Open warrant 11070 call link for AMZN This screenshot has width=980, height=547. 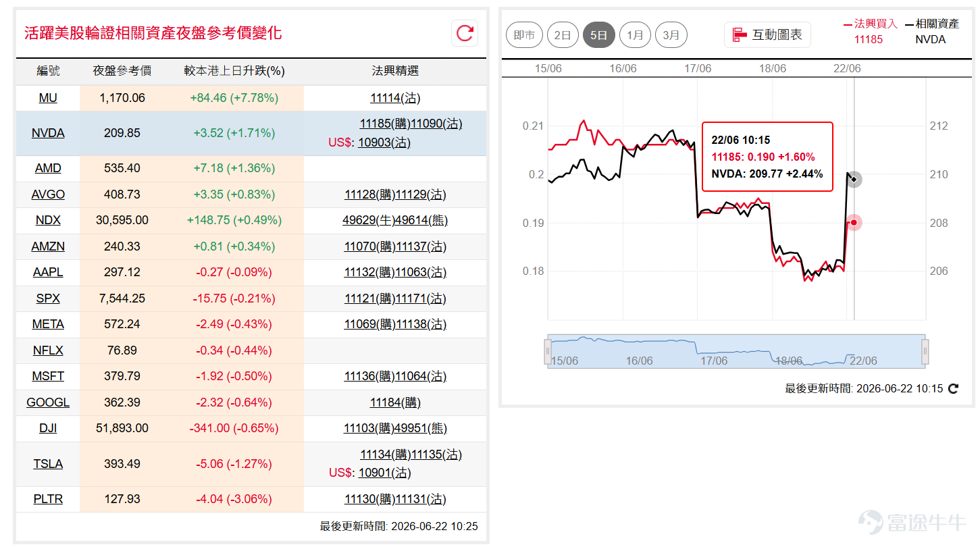coord(370,246)
